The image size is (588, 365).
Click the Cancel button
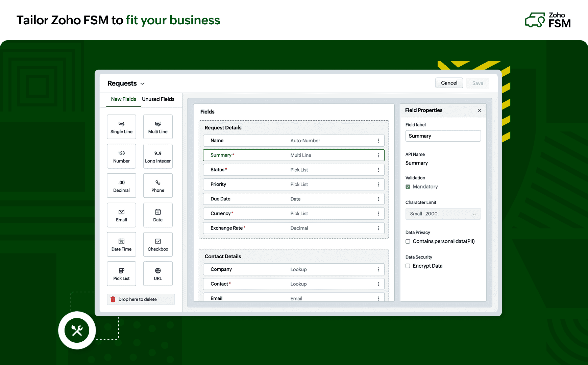(449, 83)
